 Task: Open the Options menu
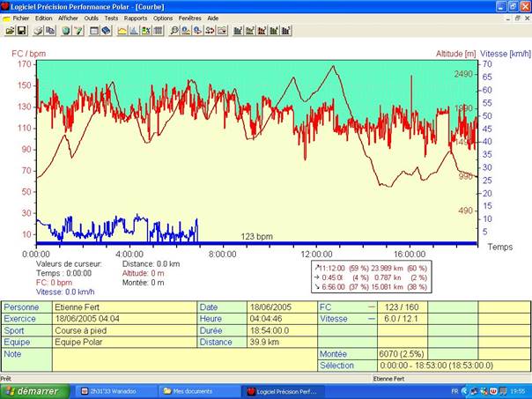163,18
